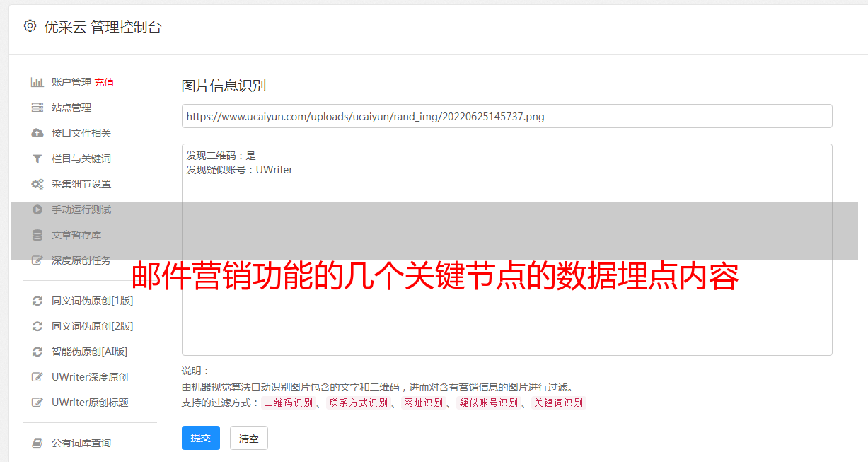Click the play icon for 手动运行测试
868x462 pixels.
pyautogui.click(x=37, y=209)
